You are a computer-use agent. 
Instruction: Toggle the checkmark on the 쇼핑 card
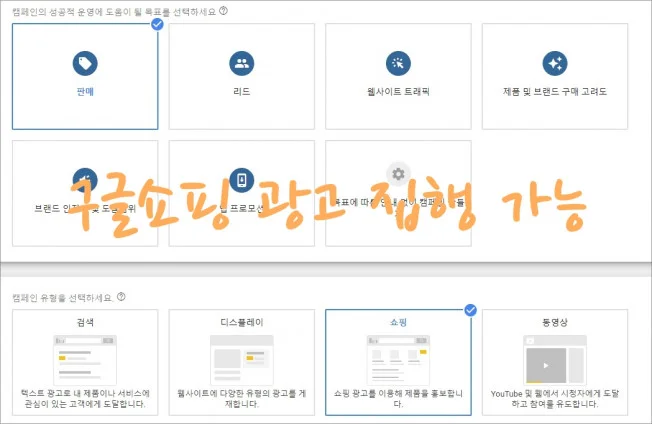pyautogui.click(x=470, y=310)
